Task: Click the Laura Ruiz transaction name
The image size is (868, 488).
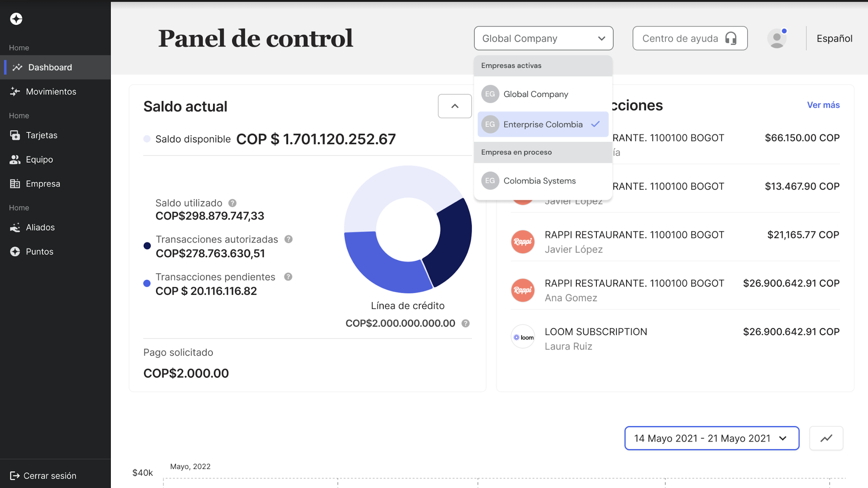Action: pos(568,346)
